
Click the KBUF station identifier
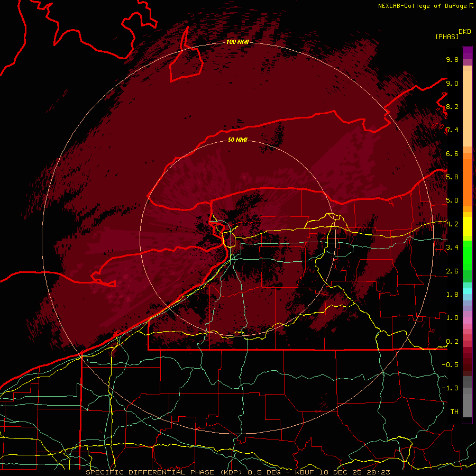point(305,472)
